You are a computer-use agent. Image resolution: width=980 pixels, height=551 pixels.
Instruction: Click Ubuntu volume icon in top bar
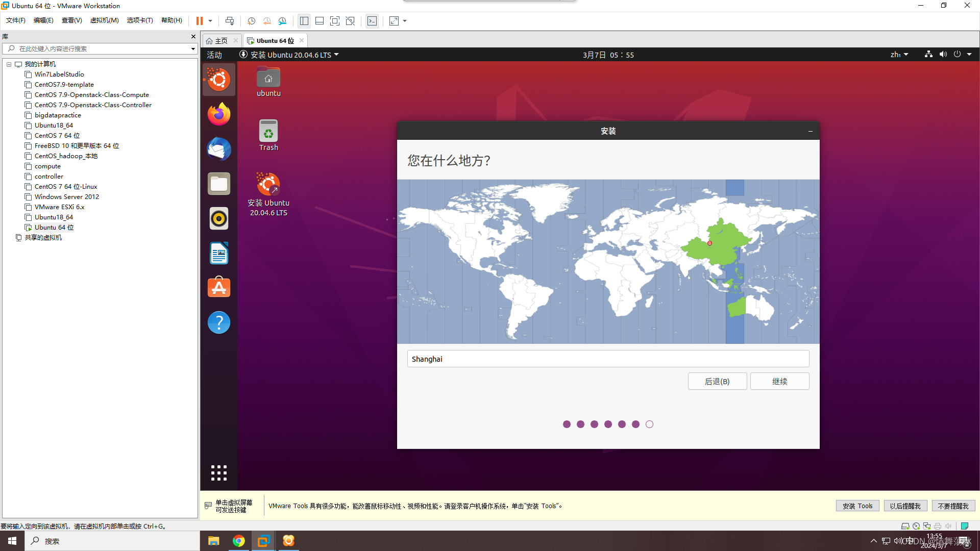tap(943, 54)
